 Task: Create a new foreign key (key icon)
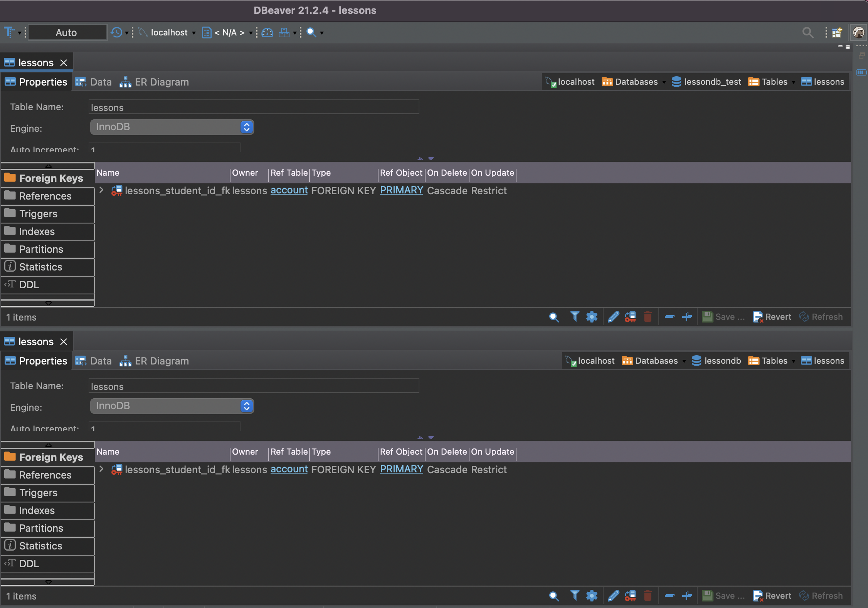630,317
